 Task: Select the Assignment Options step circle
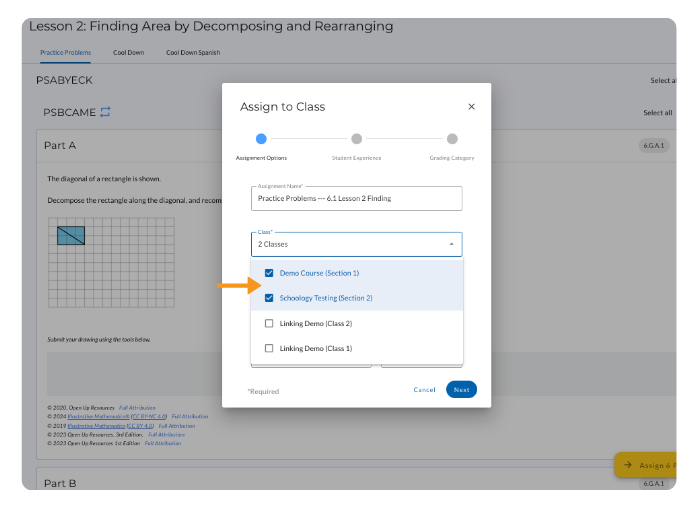pos(261,139)
